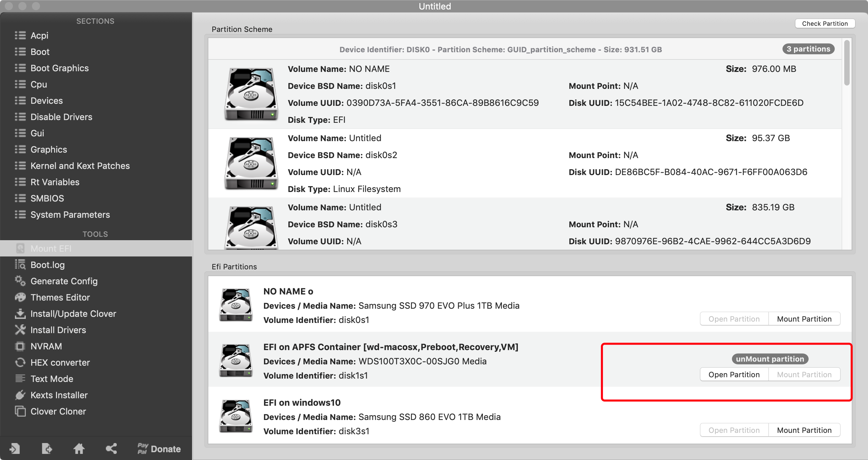Screen dimensions: 868x460
Task: Click the Generate Config gears icon
Action: tap(20, 281)
